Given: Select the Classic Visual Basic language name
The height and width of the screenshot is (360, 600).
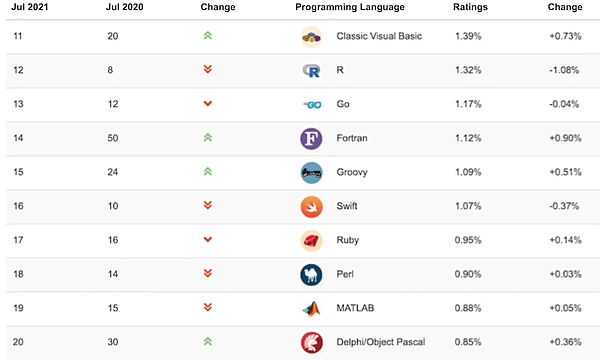Looking at the screenshot, I should tap(379, 36).
